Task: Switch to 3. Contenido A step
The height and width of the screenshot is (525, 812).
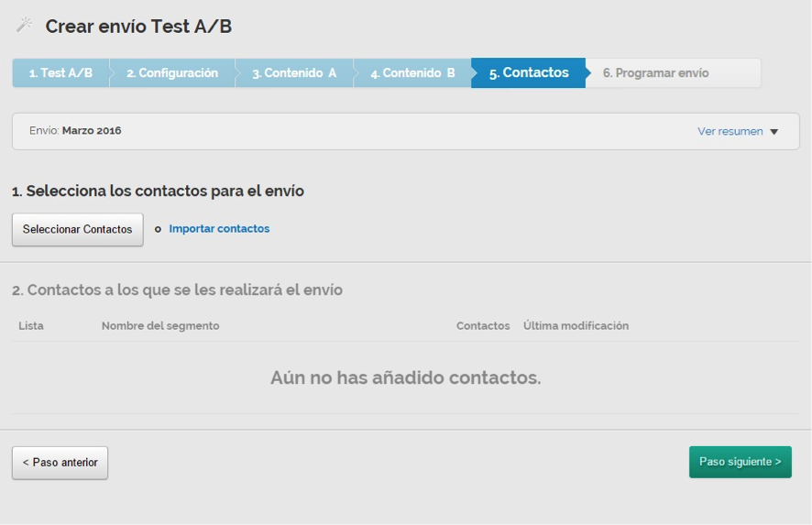Action: click(x=294, y=73)
